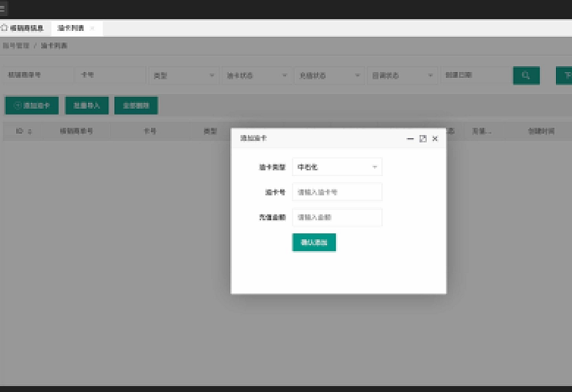Click the 确认添加 button in the dialog
This screenshot has height=392, width=572.
pos(314,242)
